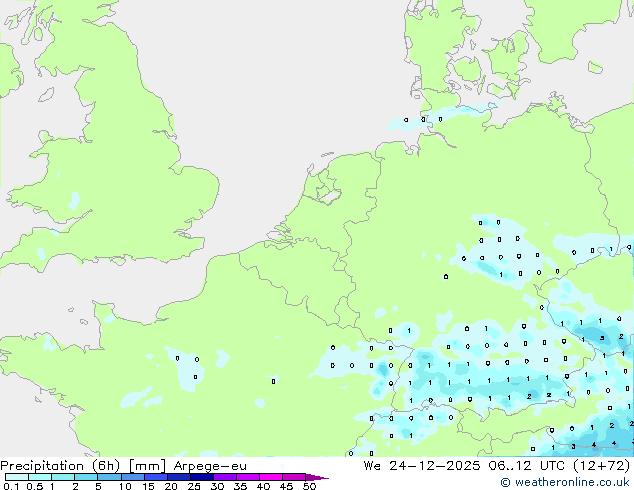Select the 0.1–0.5 mm palest cyan legend swatch

(x=17, y=477)
